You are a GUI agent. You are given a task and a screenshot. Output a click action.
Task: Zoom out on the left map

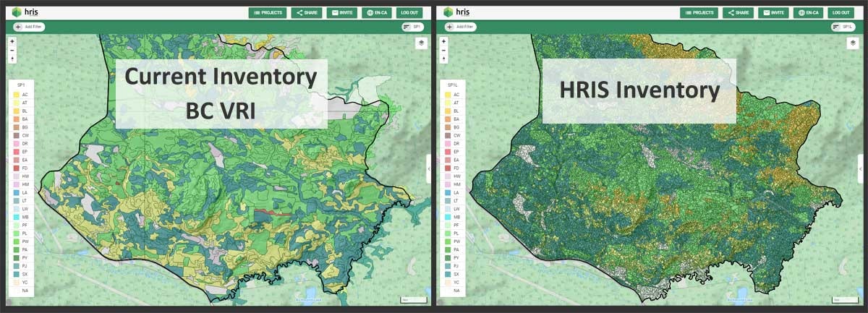point(12,50)
